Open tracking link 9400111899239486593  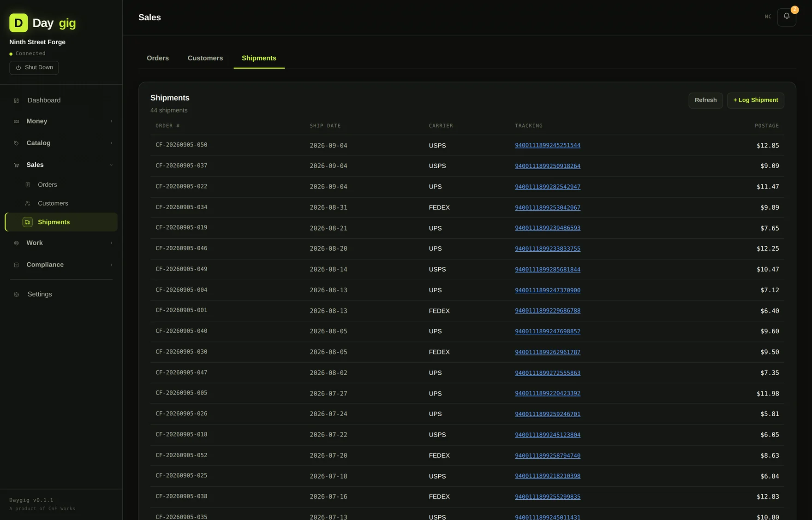pos(548,228)
